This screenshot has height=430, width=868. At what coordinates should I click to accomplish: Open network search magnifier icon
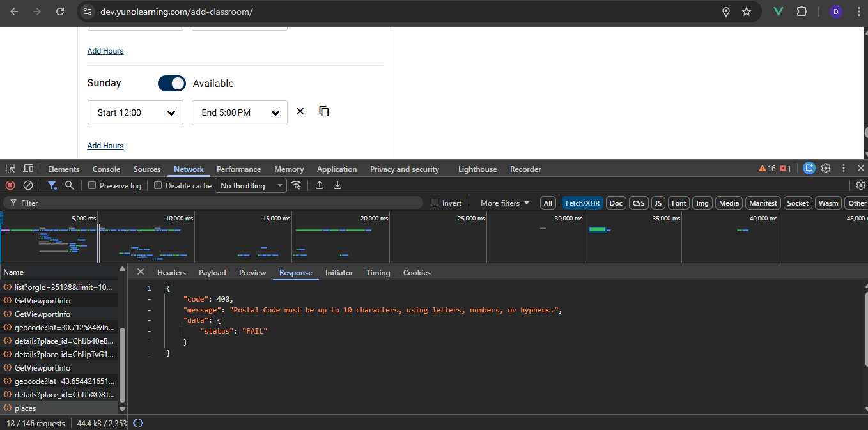pos(70,185)
